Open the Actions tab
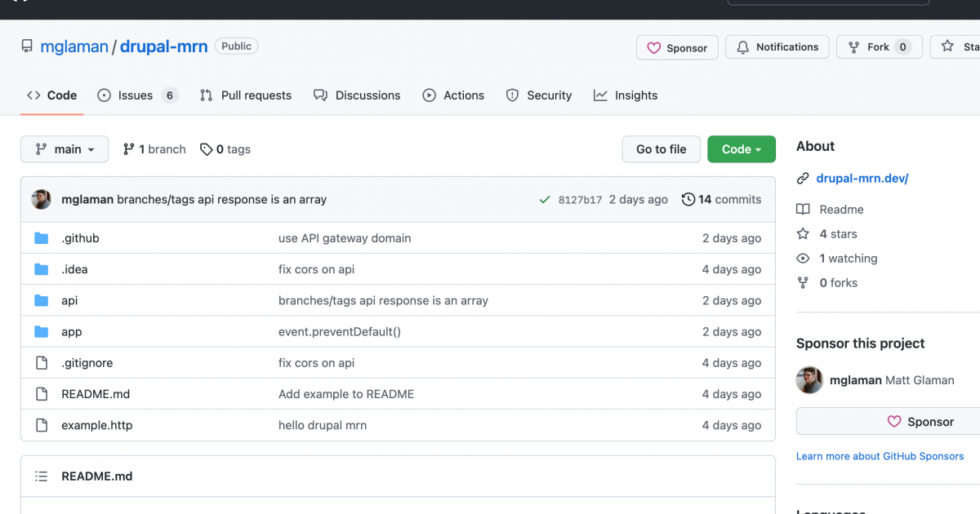Screen dimensions: 980x514 [x=453, y=95]
